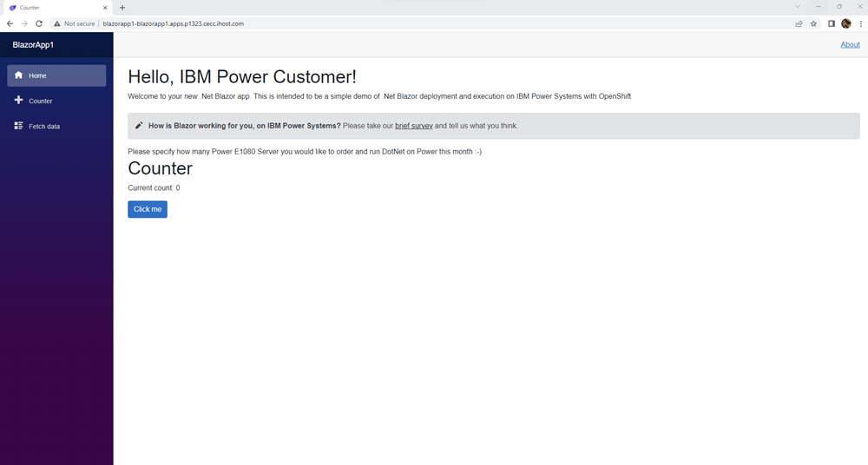
Task: Open the About link
Action: pos(850,45)
